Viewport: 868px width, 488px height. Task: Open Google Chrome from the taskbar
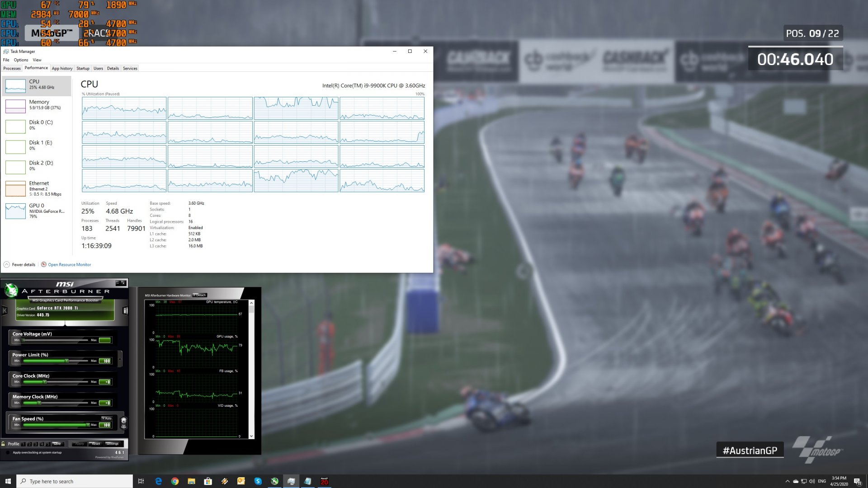(175, 481)
